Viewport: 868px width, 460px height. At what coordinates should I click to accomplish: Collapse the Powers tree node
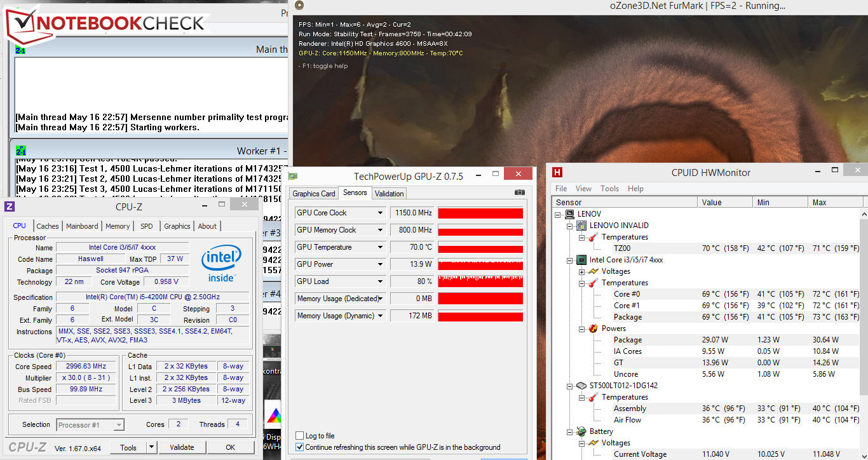[x=581, y=329]
